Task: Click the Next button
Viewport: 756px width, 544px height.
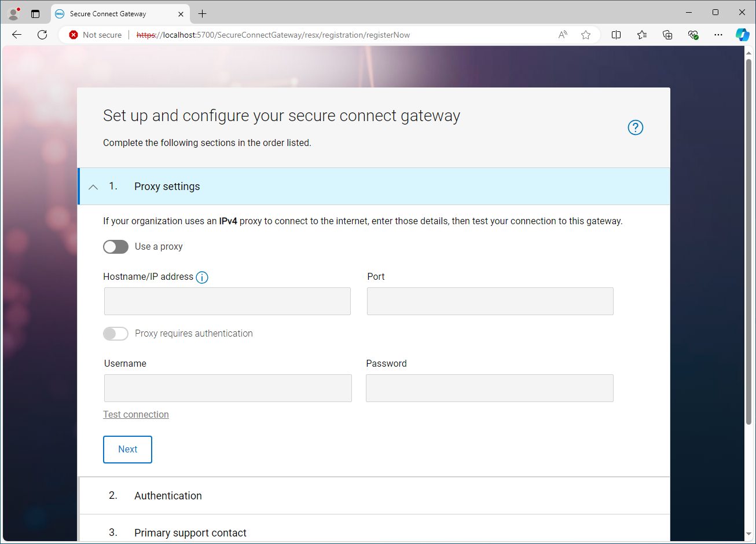Action: 127,449
